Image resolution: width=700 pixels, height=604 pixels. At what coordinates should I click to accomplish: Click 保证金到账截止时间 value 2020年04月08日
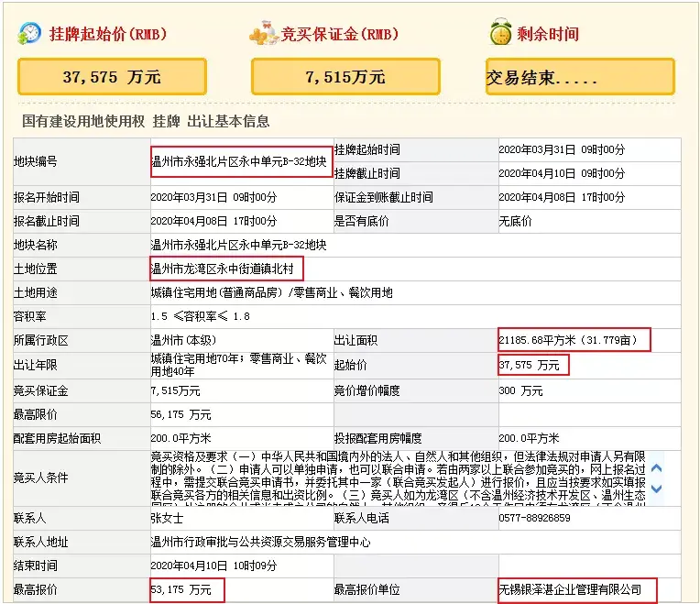point(537,197)
